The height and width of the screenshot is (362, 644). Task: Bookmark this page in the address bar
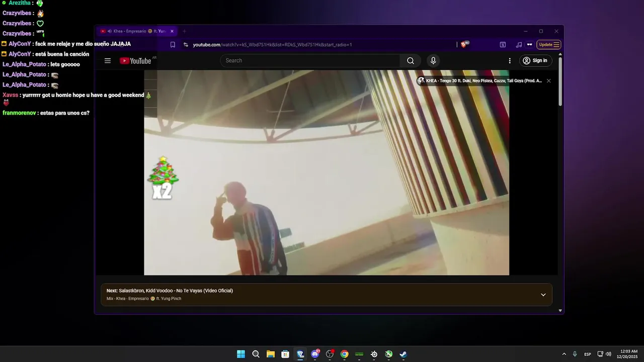pyautogui.click(x=173, y=45)
